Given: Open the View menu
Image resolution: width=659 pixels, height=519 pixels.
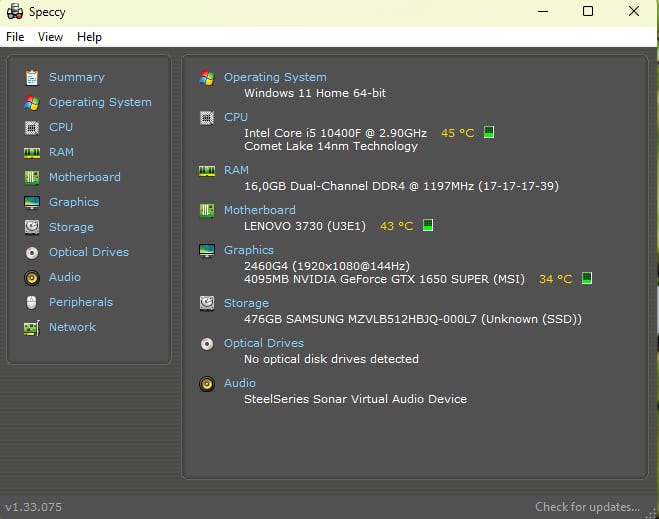Looking at the screenshot, I should pyautogui.click(x=50, y=37).
